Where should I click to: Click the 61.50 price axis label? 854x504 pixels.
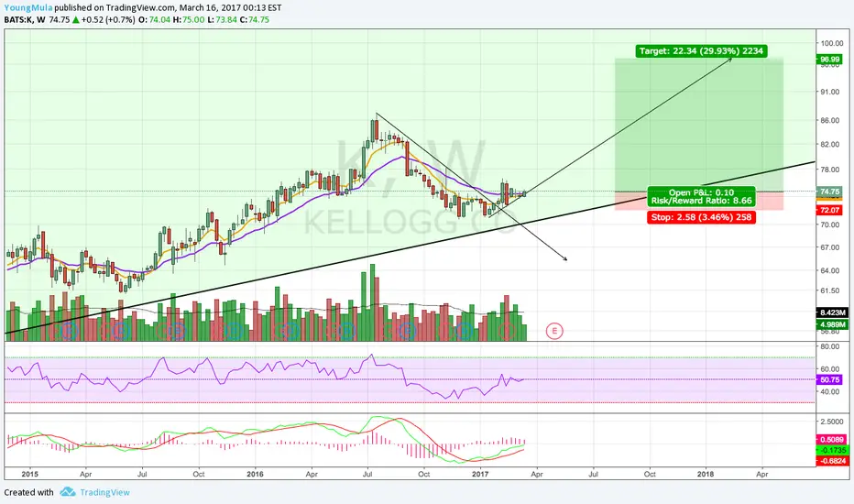tap(830, 290)
